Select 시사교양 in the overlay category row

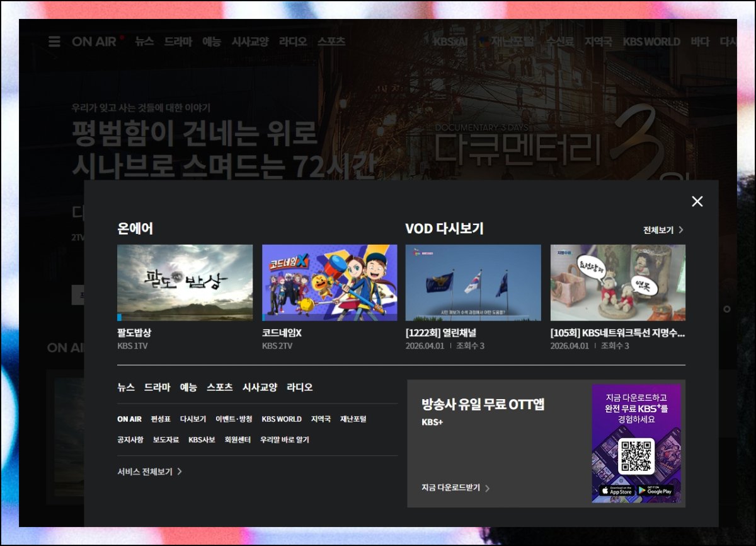pos(260,387)
